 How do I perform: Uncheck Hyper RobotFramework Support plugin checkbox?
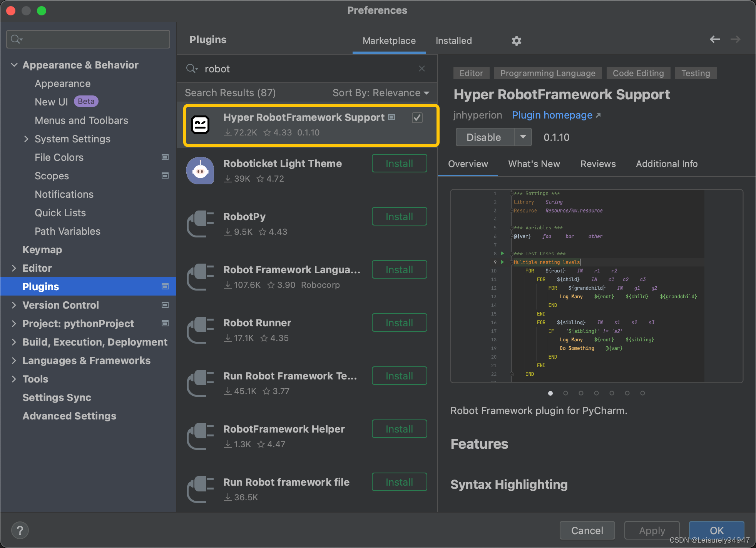417,117
